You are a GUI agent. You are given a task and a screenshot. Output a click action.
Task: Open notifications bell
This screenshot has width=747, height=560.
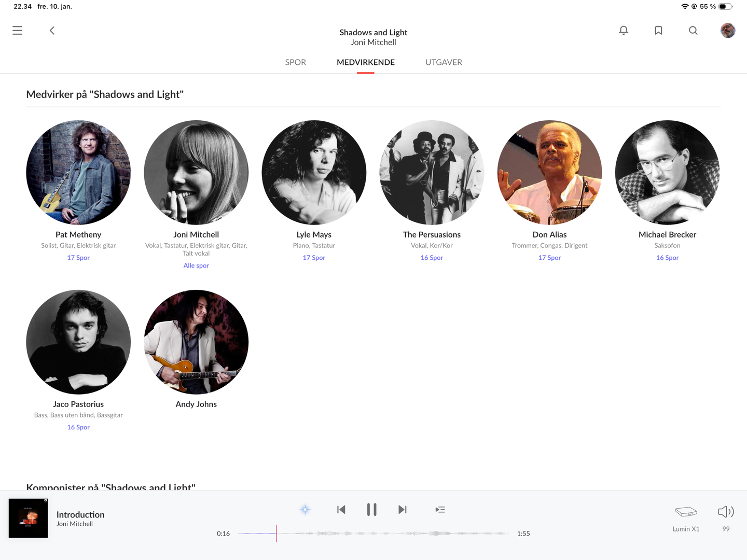click(624, 31)
